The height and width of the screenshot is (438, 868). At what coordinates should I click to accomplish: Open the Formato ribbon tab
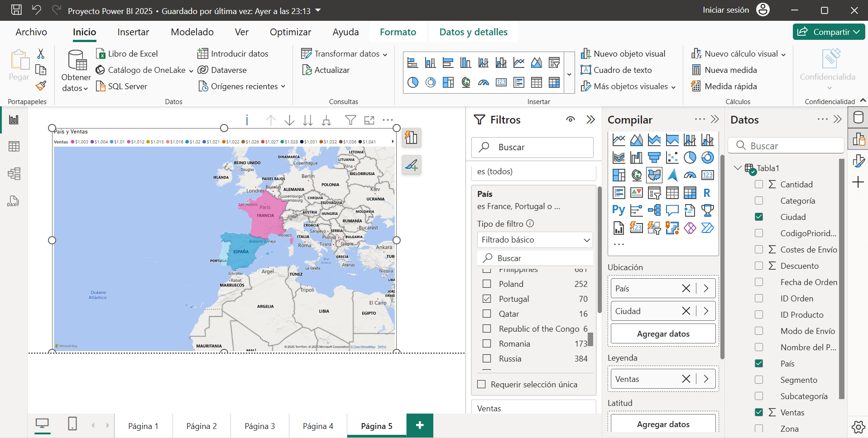[x=398, y=32]
